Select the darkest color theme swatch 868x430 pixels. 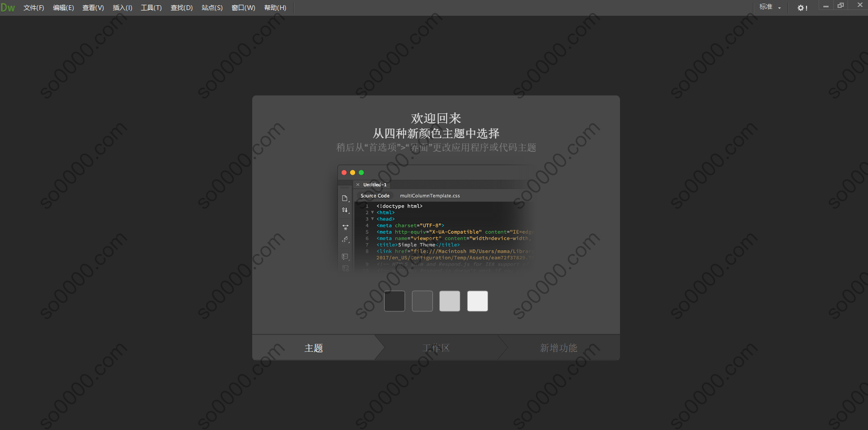[x=395, y=301]
